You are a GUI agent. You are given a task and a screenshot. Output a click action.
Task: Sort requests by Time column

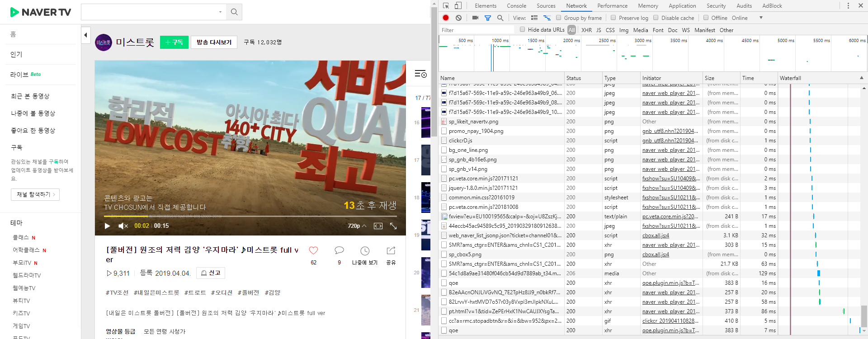point(759,78)
